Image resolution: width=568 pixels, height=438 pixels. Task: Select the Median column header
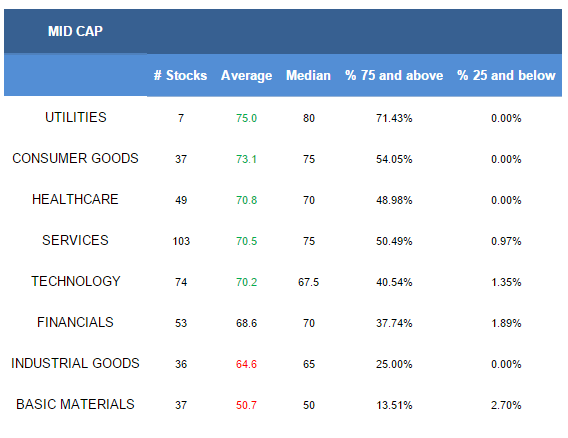[308, 75]
